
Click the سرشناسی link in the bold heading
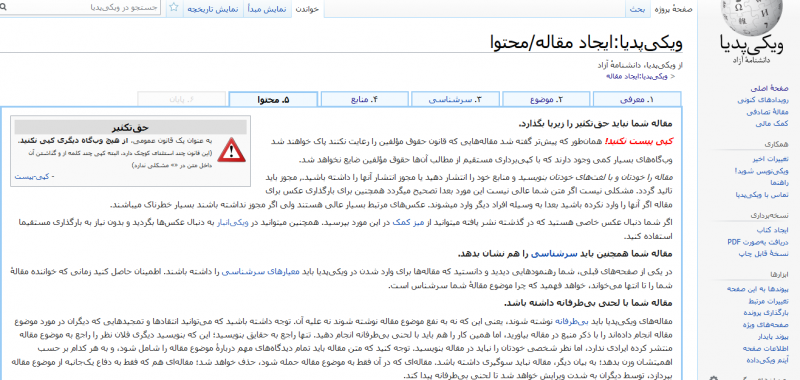(554, 254)
